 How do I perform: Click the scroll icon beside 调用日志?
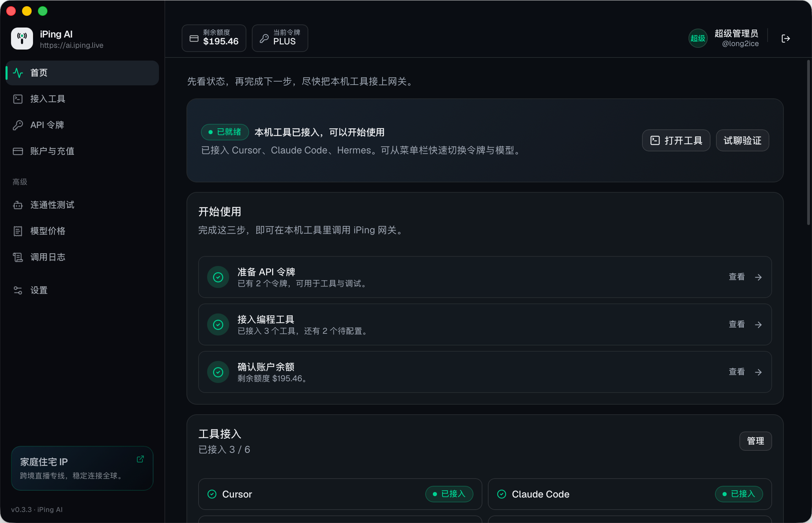click(x=18, y=257)
